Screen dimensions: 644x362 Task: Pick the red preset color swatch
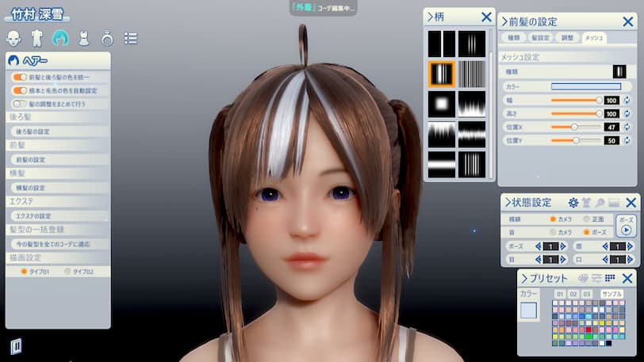[x=588, y=330]
